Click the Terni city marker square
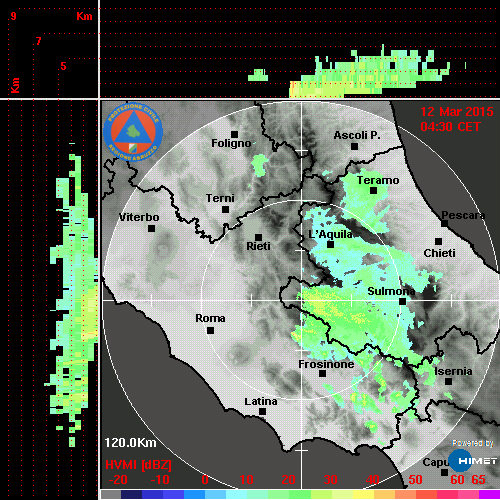This screenshot has height=500, width=500. click(x=225, y=210)
